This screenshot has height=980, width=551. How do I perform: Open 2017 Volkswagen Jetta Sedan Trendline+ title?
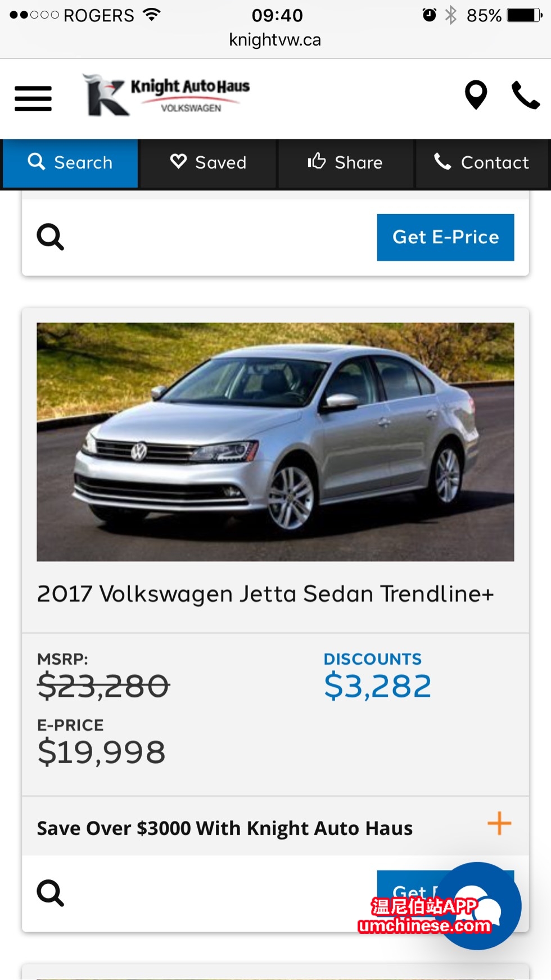[x=265, y=594]
